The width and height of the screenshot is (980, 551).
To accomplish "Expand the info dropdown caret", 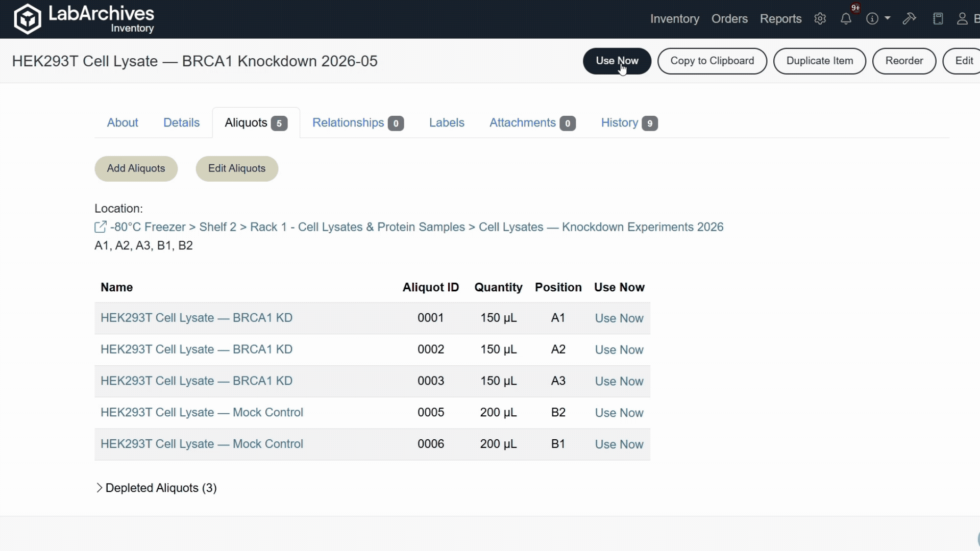I will pyautogui.click(x=888, y=18).
